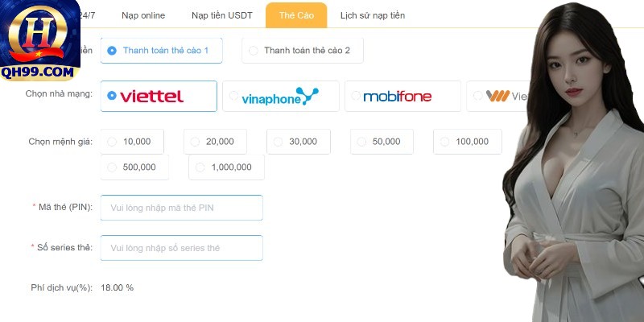The height and width of the screenshot is (322, 644).
Task: View Lịch sử nạp tiền tab
Action: pyautogui.click(x=373, y=15)
